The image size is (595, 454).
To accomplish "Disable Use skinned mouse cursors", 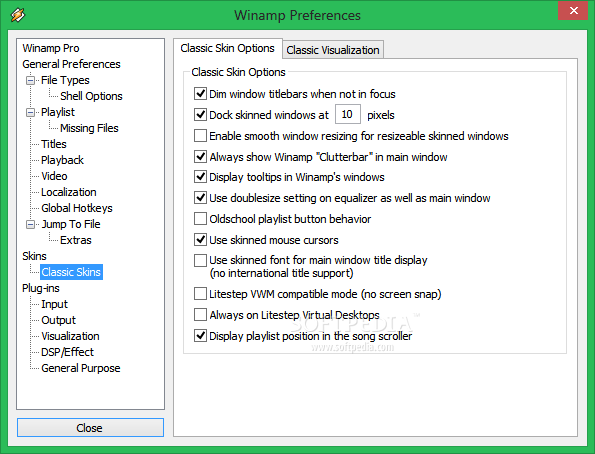I will (200, 240).
